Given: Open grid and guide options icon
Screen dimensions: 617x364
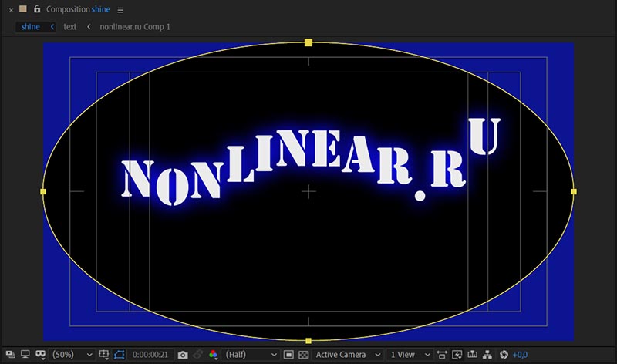Looking at the screenshot, I should point(104,355).
